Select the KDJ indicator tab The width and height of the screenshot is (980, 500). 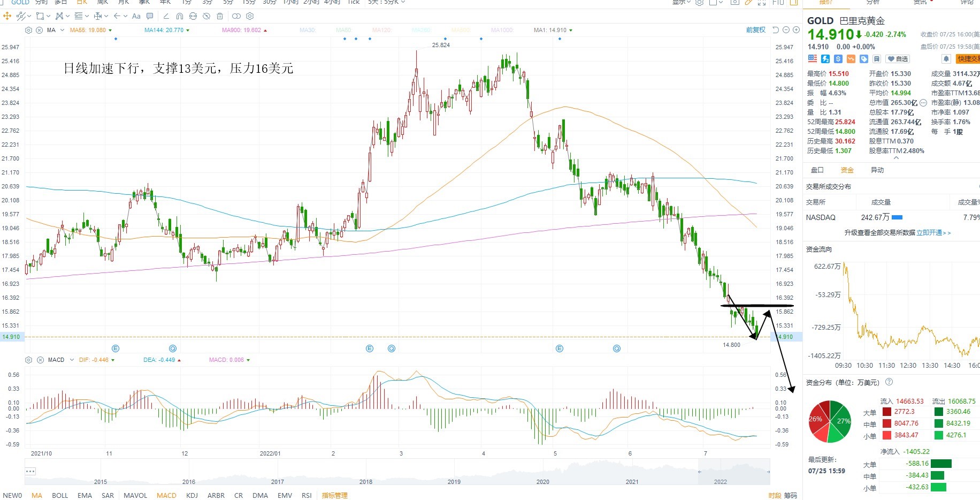coord(192,495)
